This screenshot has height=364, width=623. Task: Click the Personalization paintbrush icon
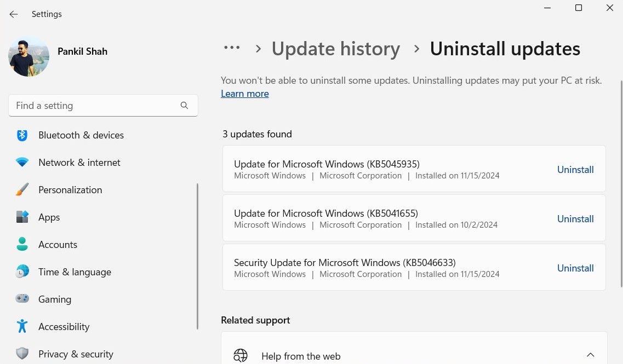coord(22,190)
